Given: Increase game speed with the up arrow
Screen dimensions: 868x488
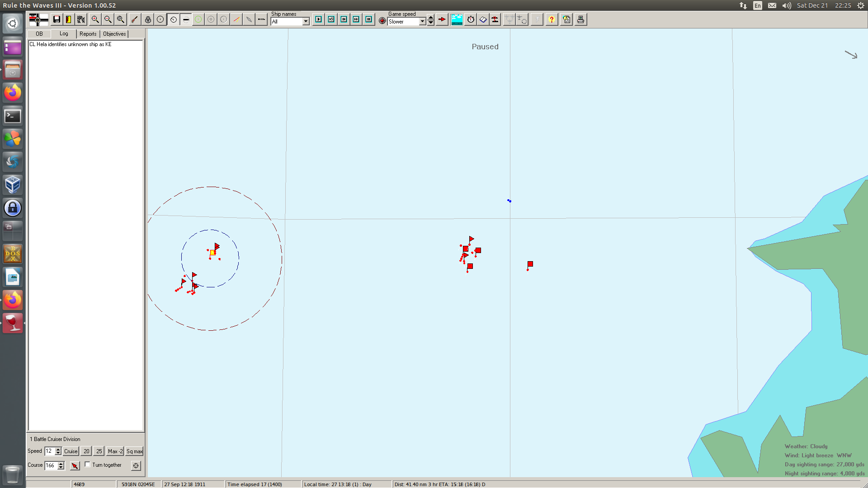Looking at the screenshot, I should (x=431, y=18).
